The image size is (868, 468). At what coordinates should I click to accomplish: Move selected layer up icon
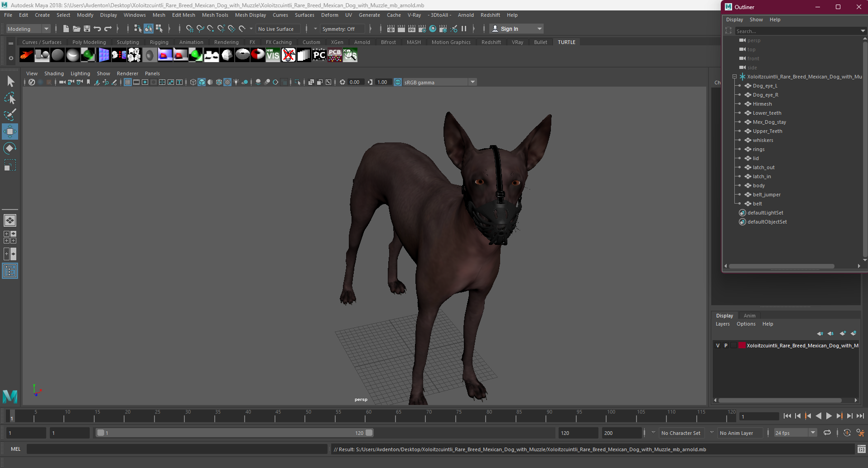(x=820, y=333)
